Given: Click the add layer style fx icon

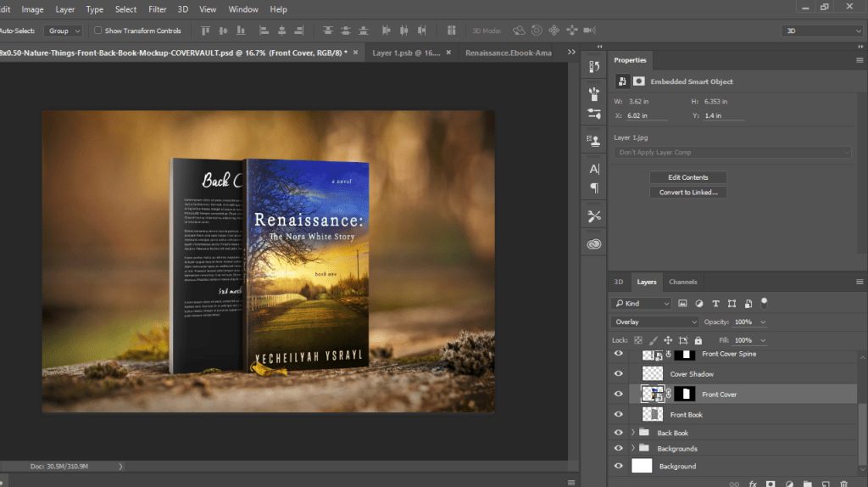Looking at the screenshot, I should tap(752, 483).
